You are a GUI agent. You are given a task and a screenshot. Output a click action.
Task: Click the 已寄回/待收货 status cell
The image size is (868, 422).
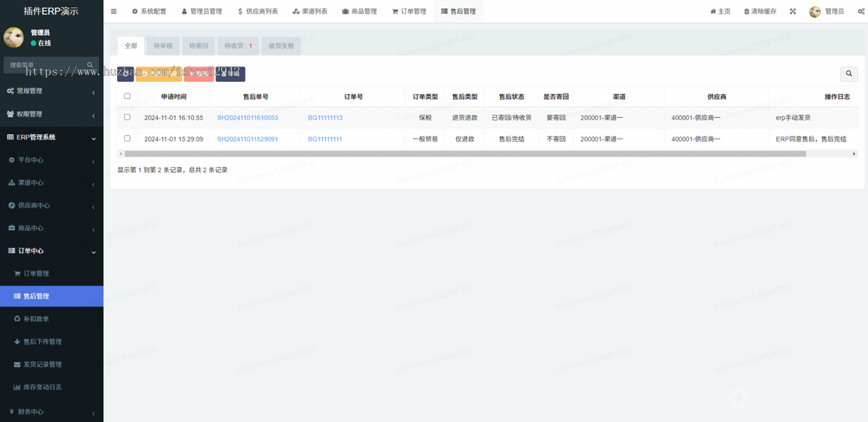pyautogui.click(x=511, y=117)
